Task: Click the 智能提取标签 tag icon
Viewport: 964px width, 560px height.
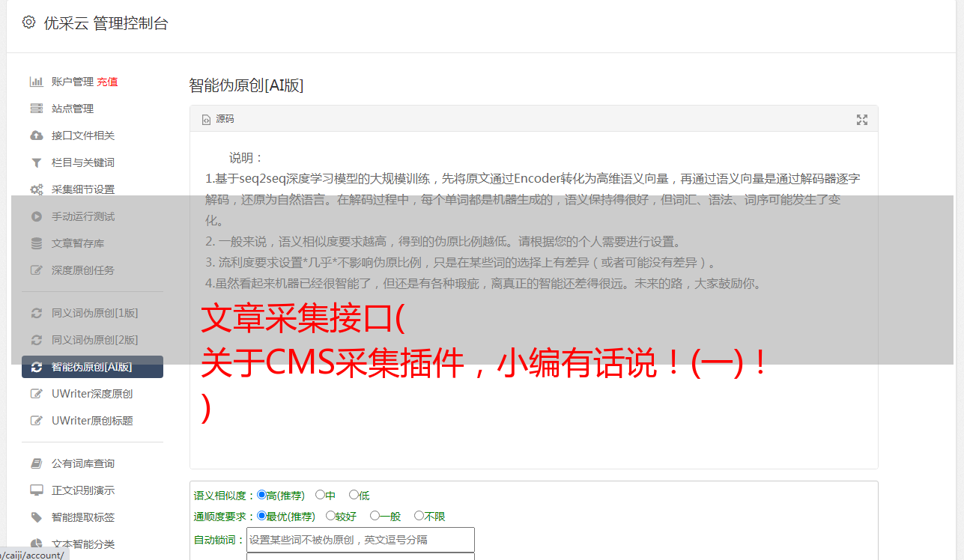Action: pos(36,517)
